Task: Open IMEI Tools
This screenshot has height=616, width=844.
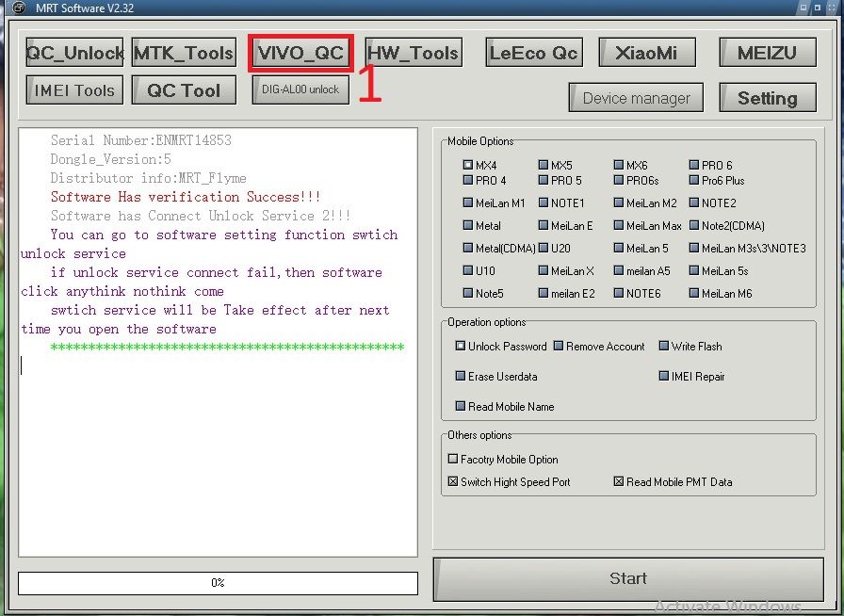Action: [74, 89]
